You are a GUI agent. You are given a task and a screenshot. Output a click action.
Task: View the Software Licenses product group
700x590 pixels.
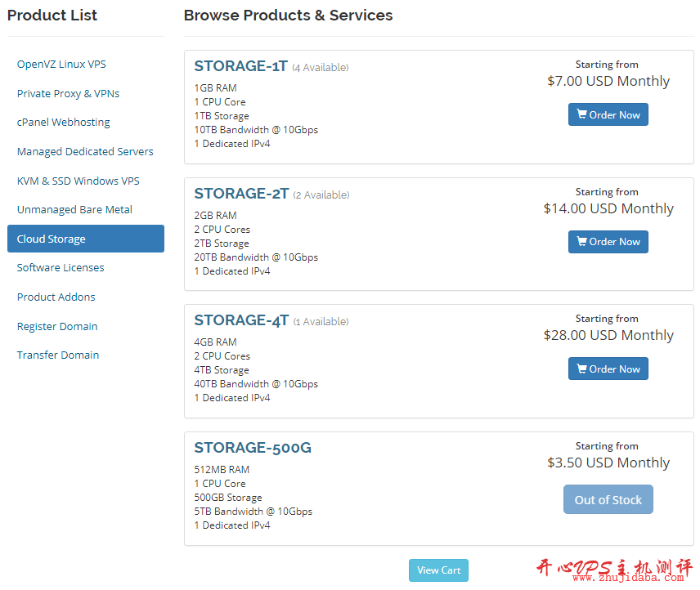click(61, 267)
